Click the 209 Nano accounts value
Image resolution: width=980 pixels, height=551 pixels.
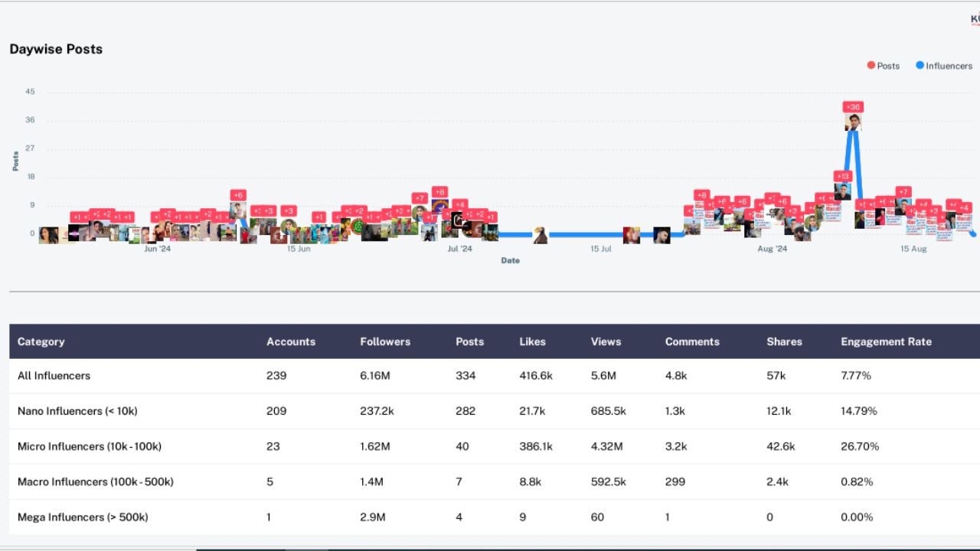(x=276, y=411)
